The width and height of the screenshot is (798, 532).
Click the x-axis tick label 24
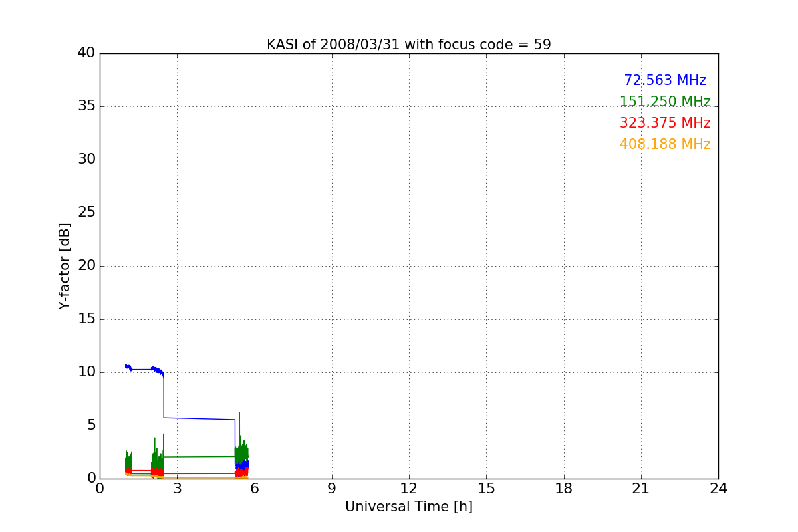[x=718, y=489]
